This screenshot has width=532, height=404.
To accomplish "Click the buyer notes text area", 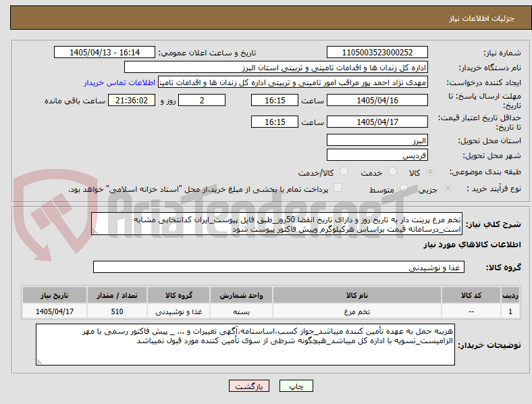I will (245, 345).
